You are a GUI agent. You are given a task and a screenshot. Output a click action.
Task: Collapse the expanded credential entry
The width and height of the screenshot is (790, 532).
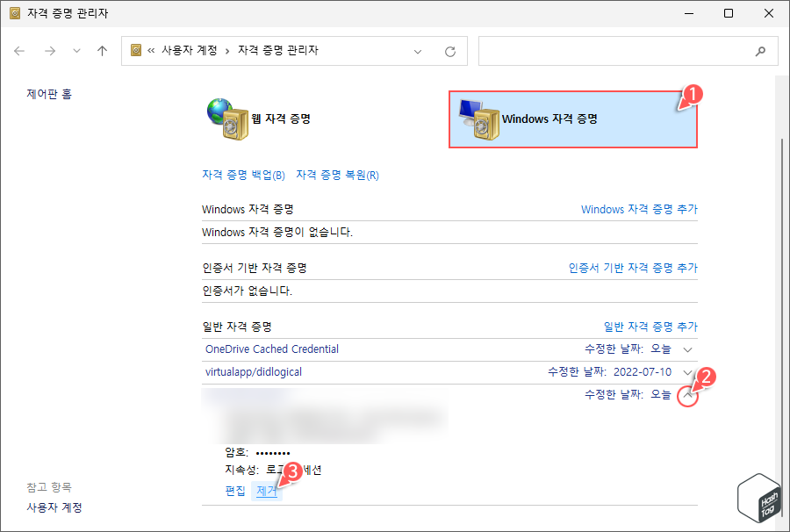[x=688, y=394]
